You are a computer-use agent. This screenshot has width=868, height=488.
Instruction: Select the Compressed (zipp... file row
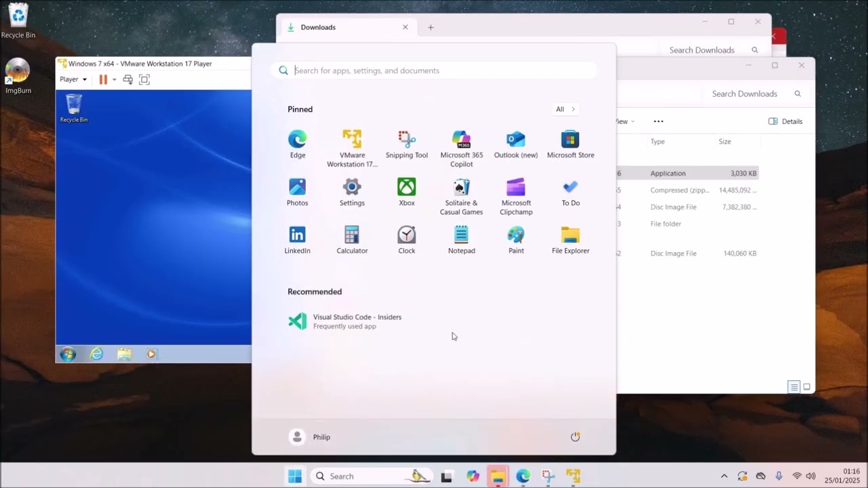pos(688,190)
